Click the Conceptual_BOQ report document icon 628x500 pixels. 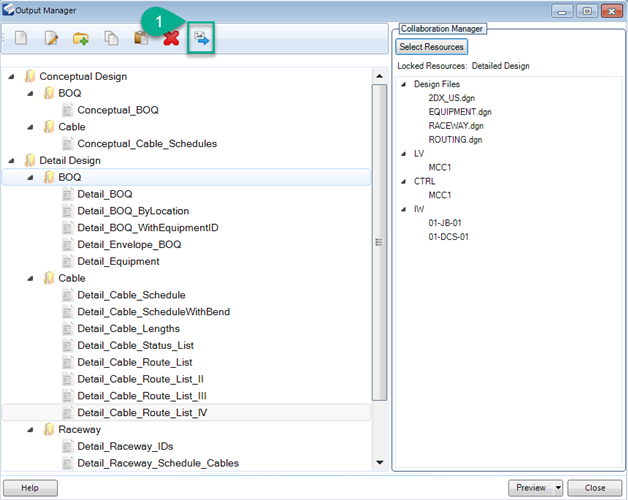[x=67, y=110]
